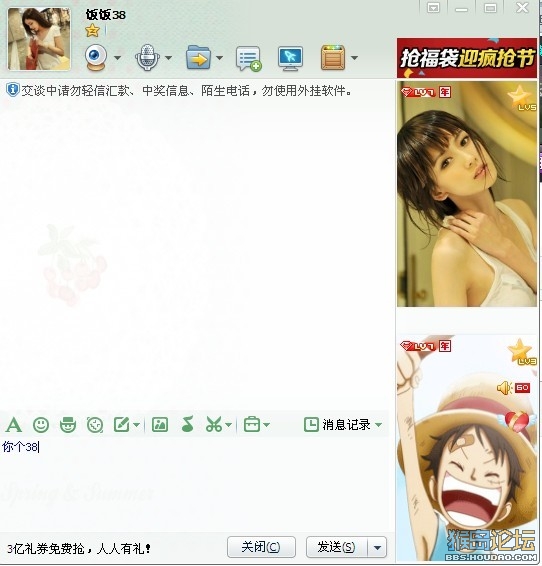This screenshot has height=566, width=542.
Task: Expand the screenshot scissors dropdown arrow
Action: (228, 425)
